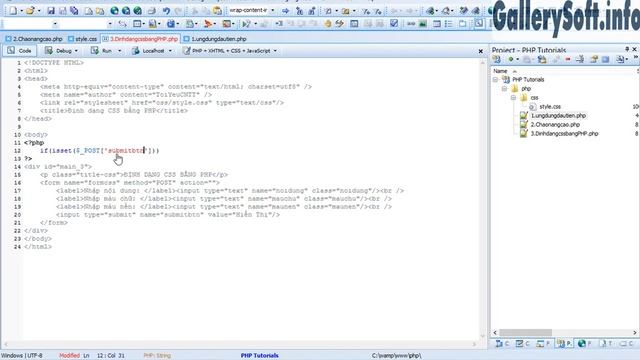Open the Run dropdown arrow
This screenshot has width=640, height=360.
click(x=120, y=51)
